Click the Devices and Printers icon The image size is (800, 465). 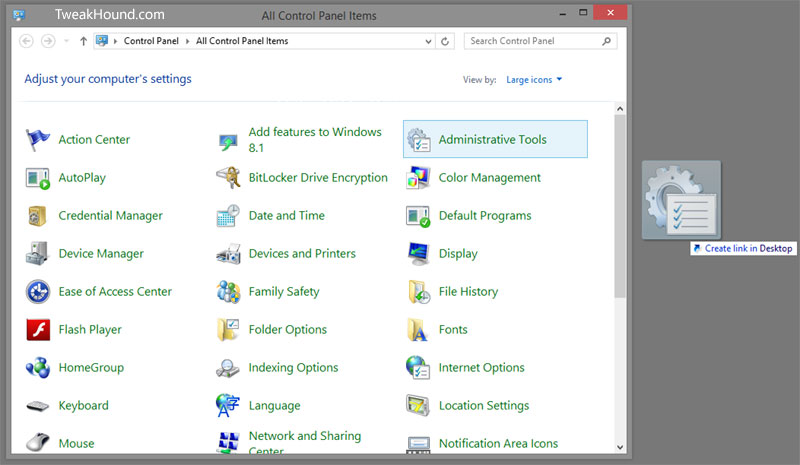point(228,254)
